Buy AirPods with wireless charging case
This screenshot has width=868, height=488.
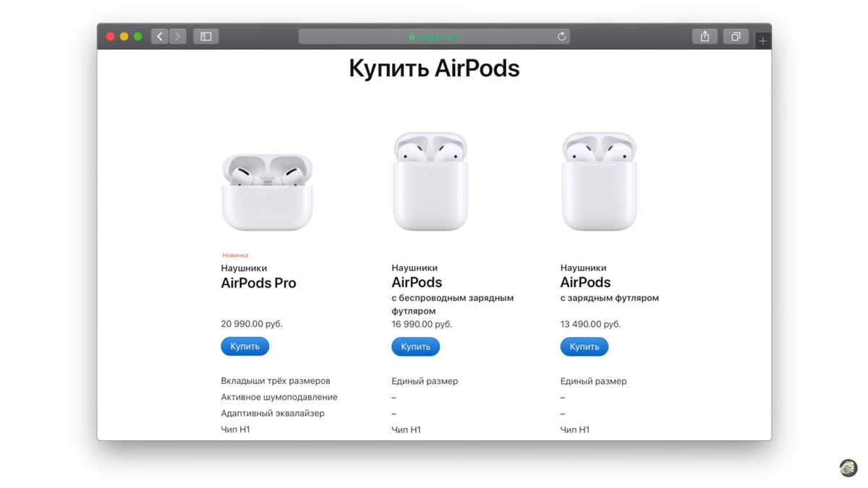pyautogui.click(x=416, y=346)
